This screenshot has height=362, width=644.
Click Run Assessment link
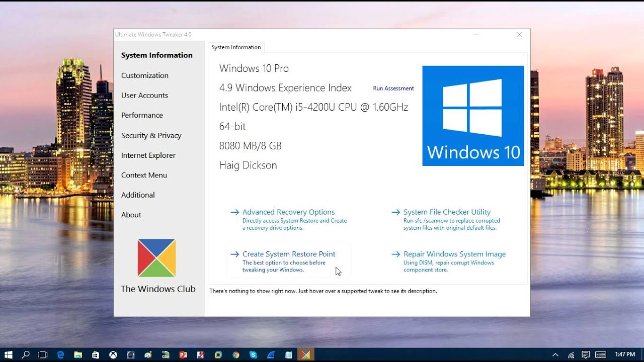[393, 88]
